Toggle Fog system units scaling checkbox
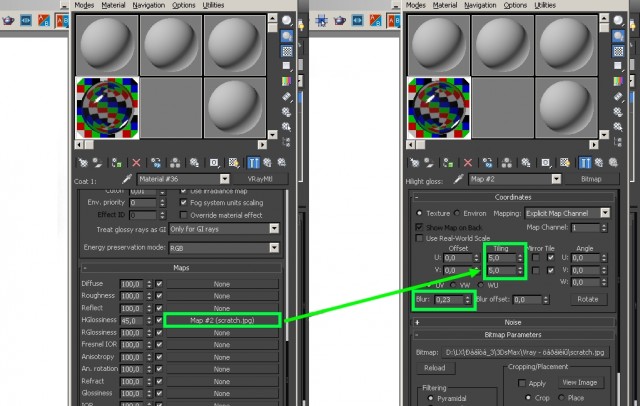This screenshot has height=406, width=640. [x=184, y=202]
